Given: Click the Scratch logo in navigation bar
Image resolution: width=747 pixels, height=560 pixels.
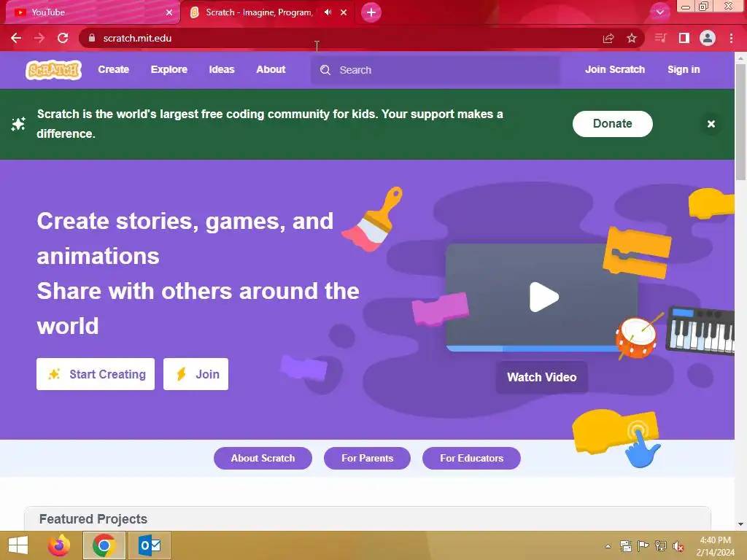Looking at the screenshot, I should (x=53, y=70).
